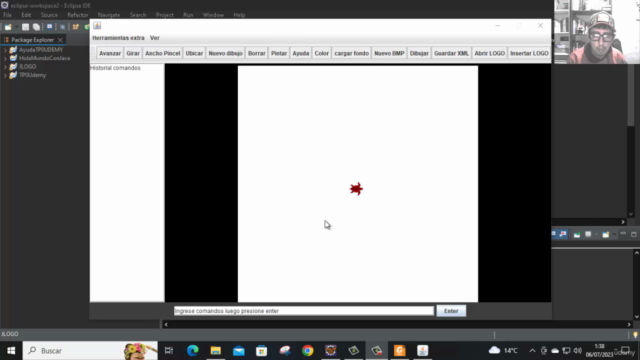Open Task View on the taskbar

coord(169,351)
